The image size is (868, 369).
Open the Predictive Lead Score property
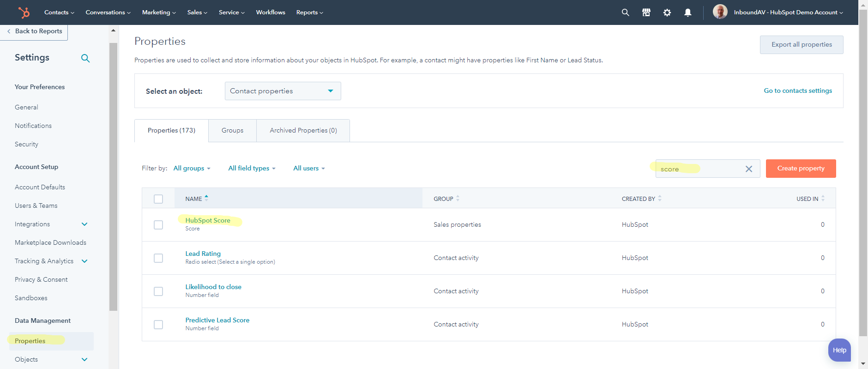coord(217,321)
